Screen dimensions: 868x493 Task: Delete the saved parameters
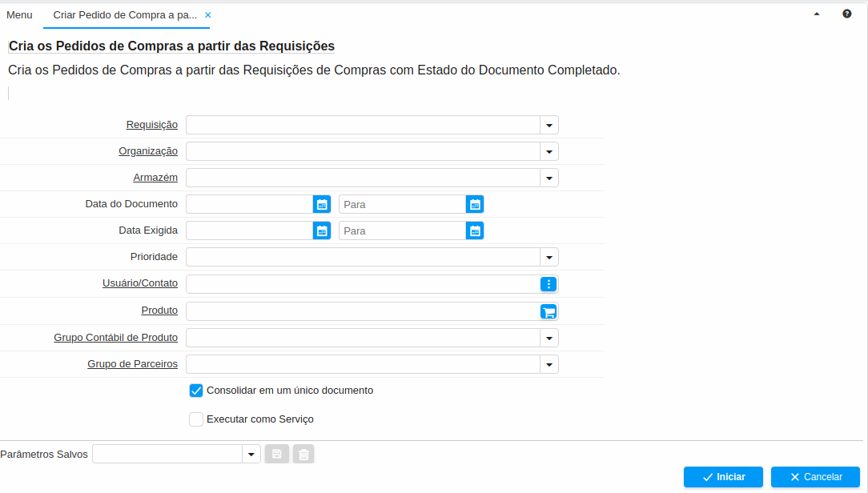click(x=303, y=454)
